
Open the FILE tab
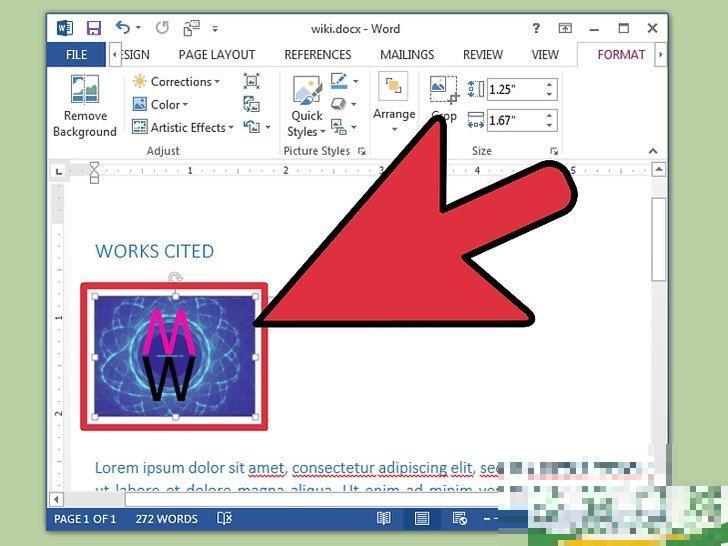(77, 55)
